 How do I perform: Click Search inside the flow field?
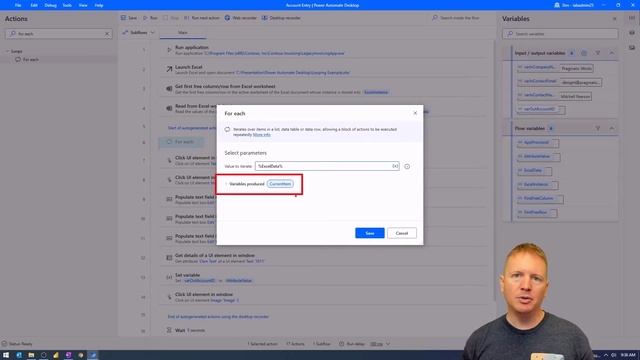460,18
